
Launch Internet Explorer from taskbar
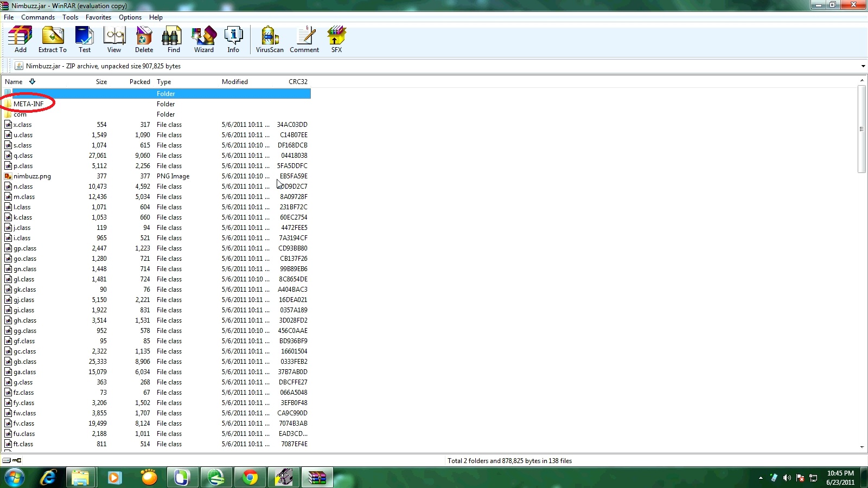[48, 478]
